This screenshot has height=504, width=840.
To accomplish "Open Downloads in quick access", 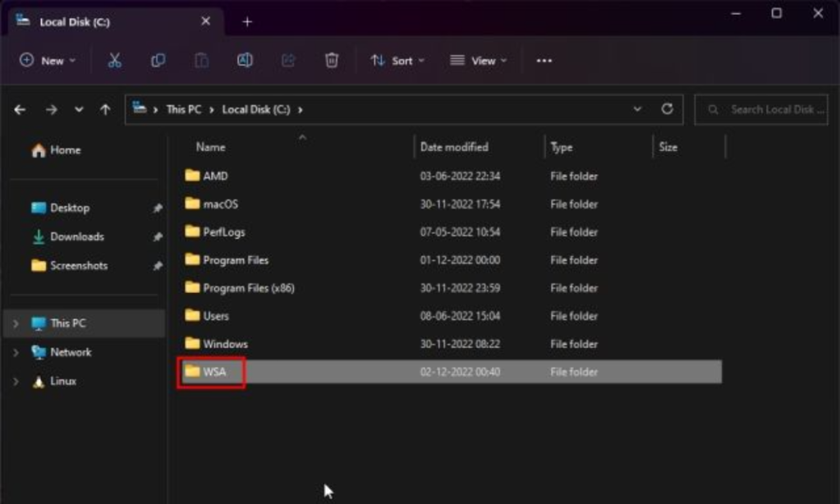I will click(x=67, y=236).
